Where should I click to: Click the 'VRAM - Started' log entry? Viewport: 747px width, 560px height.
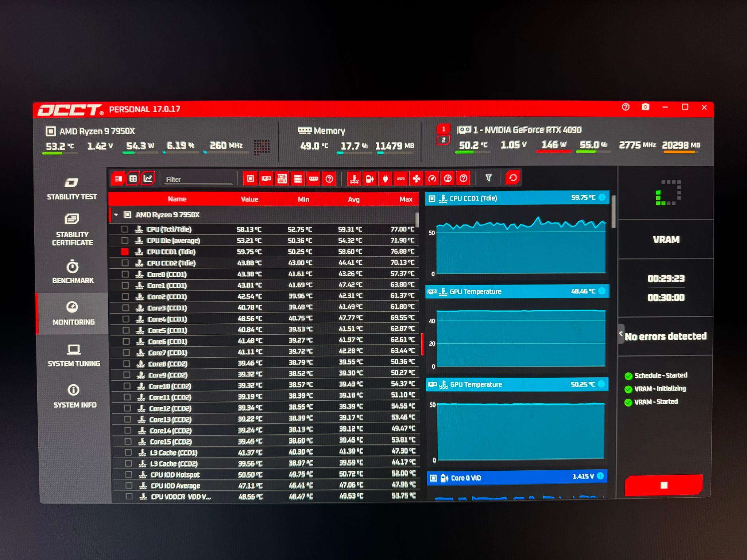(656, 402)
